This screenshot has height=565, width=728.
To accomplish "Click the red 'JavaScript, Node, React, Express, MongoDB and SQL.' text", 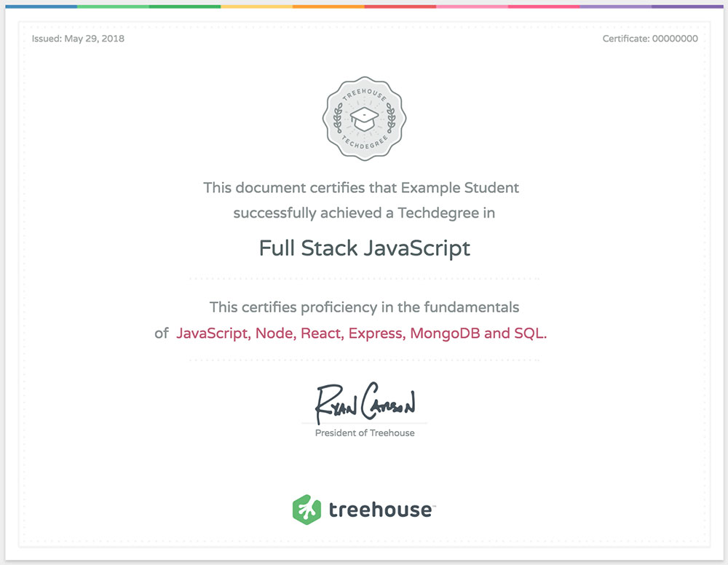I will (x=362, y=333).
